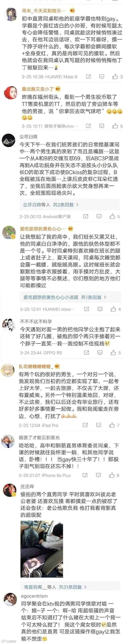Like the comment posted from HUAWEI Mate 9
This screenshot has height=644, width=123.
[115, 77]
